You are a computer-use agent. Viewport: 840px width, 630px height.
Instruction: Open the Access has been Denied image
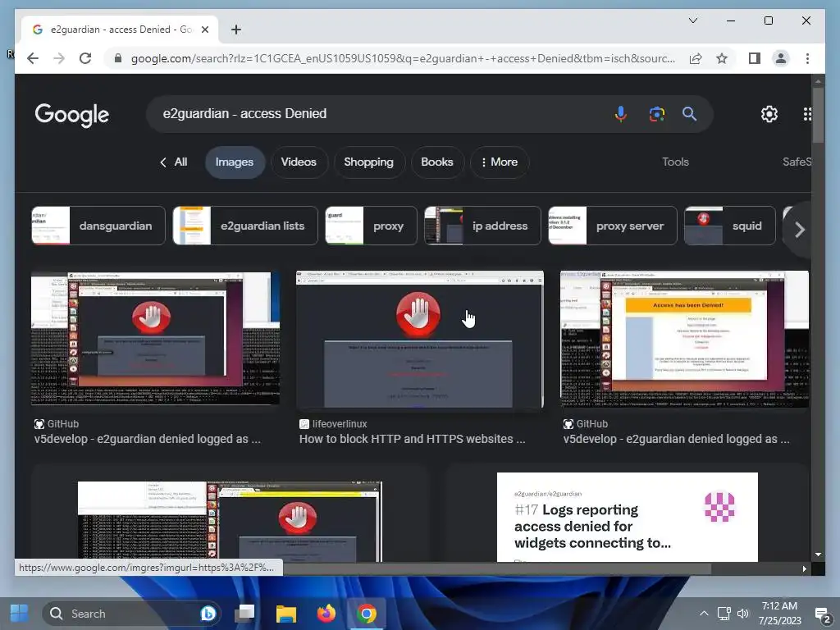point(684,339)
